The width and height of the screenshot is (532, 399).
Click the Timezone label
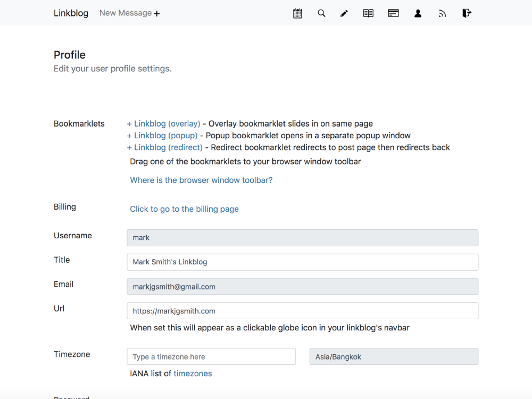tap(72, 354)
